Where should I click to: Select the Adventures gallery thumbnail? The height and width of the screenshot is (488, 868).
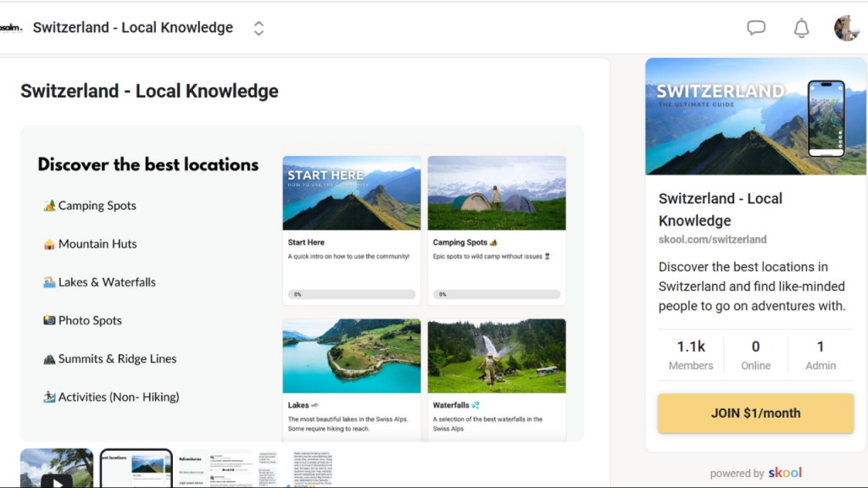pos(215,468)
